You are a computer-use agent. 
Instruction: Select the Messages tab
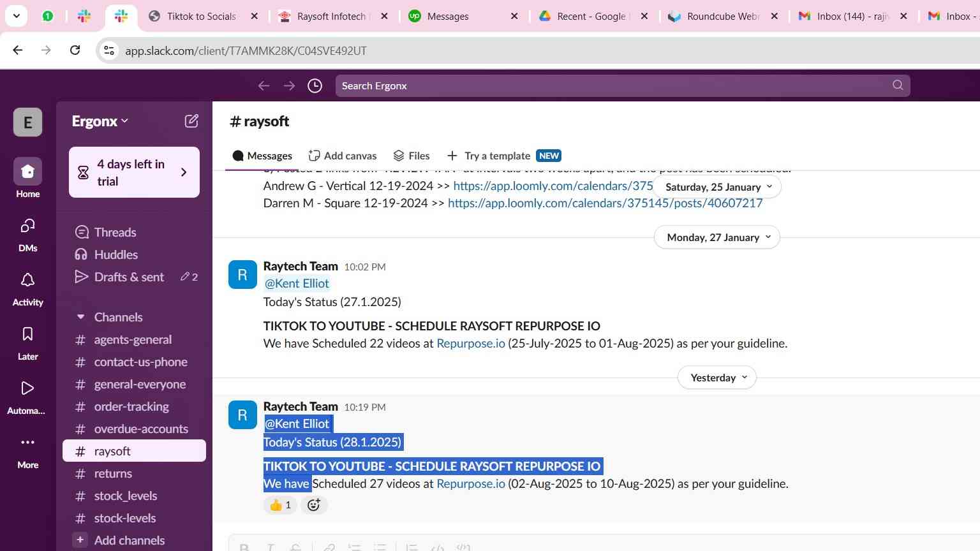[x=262, y=156]
